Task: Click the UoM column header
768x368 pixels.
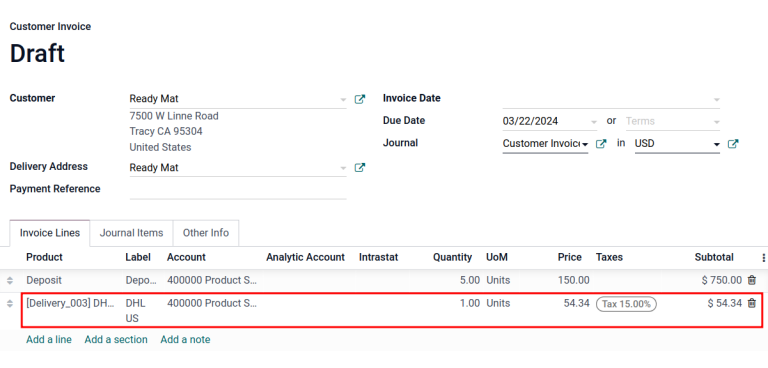Action: 497,257
